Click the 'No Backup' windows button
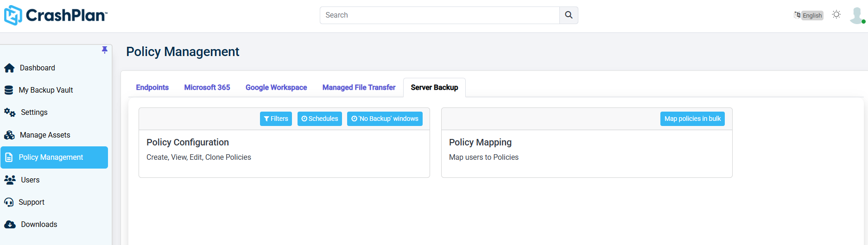 click(385, 119)
